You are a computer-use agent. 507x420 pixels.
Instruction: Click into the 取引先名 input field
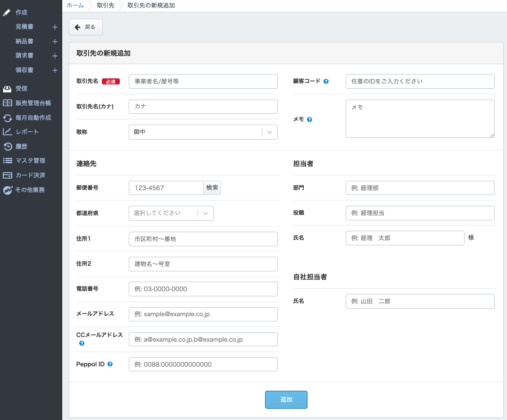point(203,81)
